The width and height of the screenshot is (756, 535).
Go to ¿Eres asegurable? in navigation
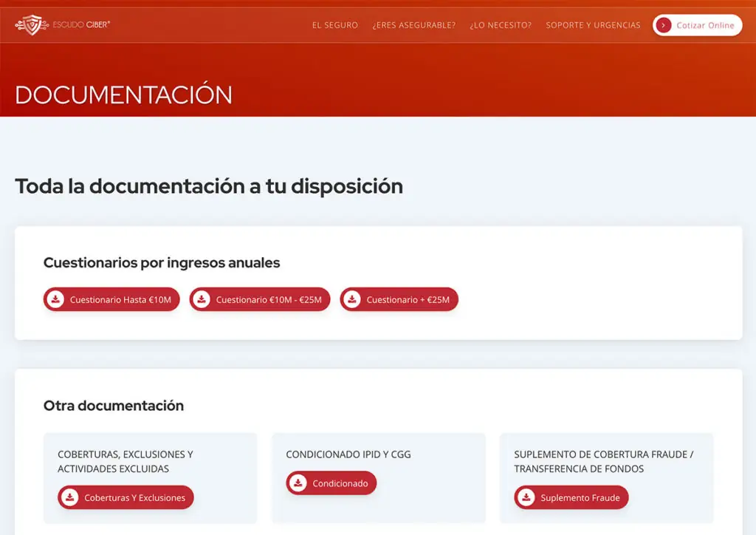pyautogui.click(x=413, y=25)
